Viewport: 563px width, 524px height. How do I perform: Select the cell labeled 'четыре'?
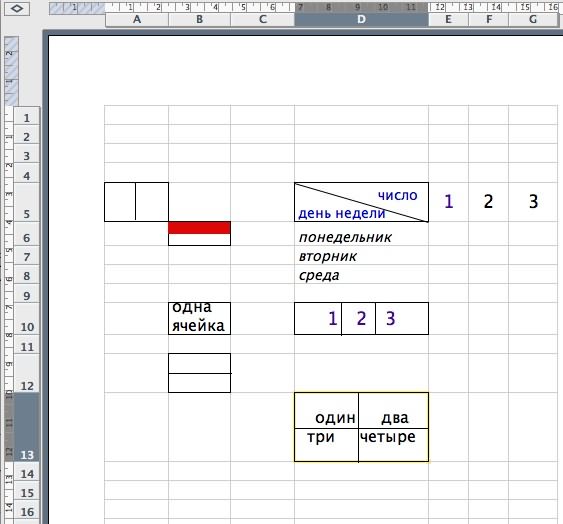click(394, 445)
